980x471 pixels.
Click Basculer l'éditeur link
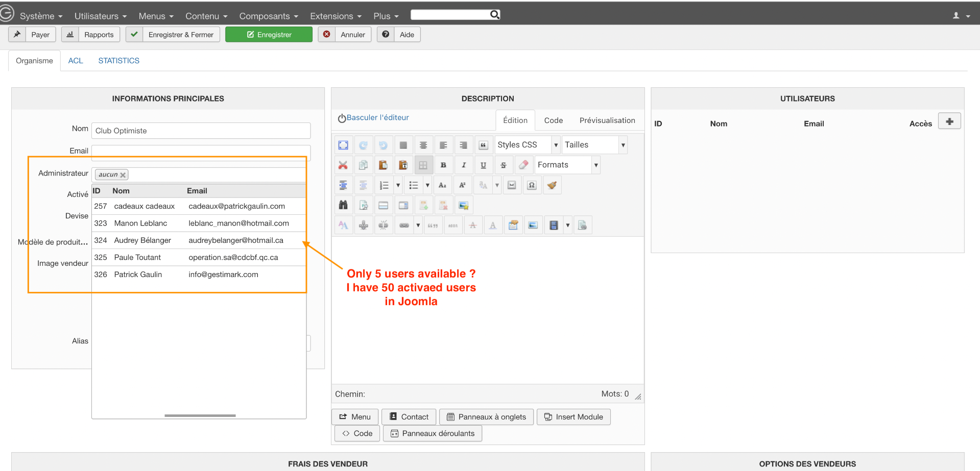pos(378,117)
